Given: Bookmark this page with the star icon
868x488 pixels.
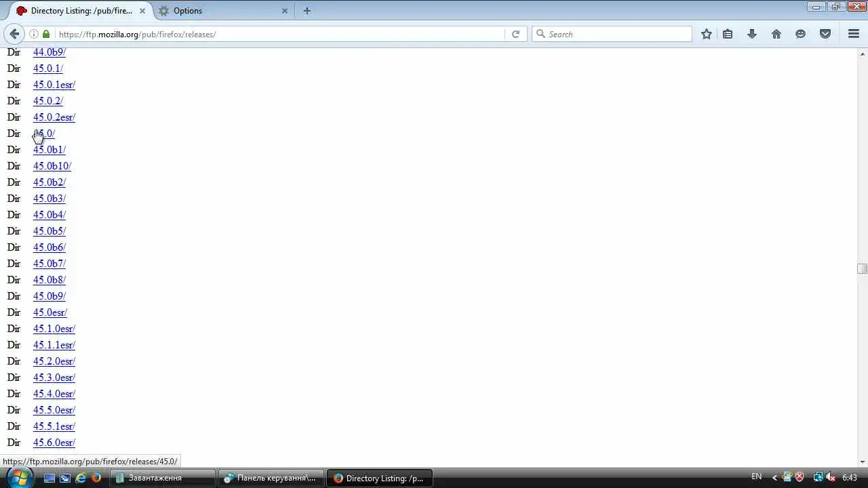Looking at the screenshot, I should pos(707,34).
